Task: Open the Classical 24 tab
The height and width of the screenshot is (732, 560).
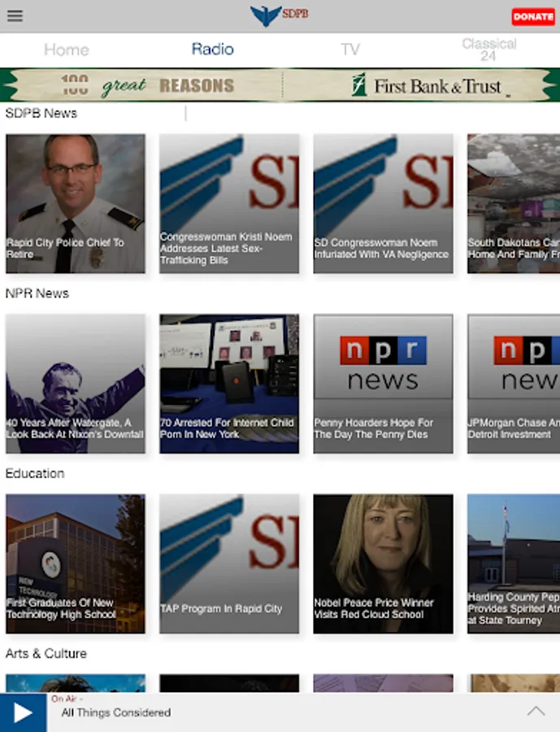Action: click(488, 50)
